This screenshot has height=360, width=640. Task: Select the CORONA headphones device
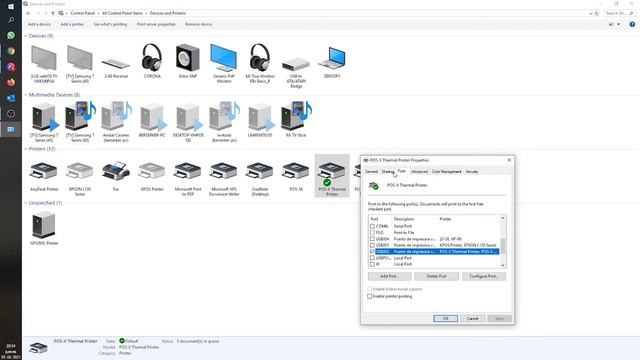point(152,61)
